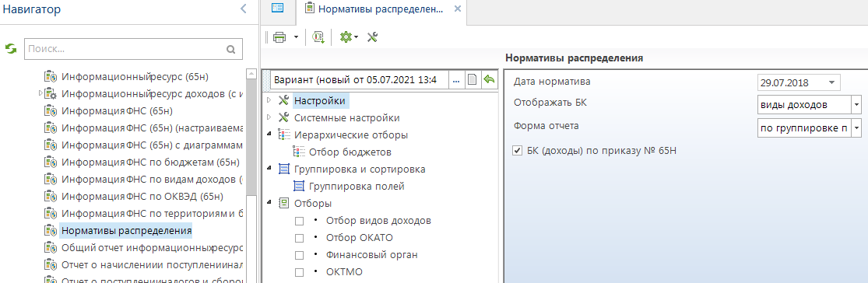Click the Системные настройки tools icon

(x=284, y=117)
